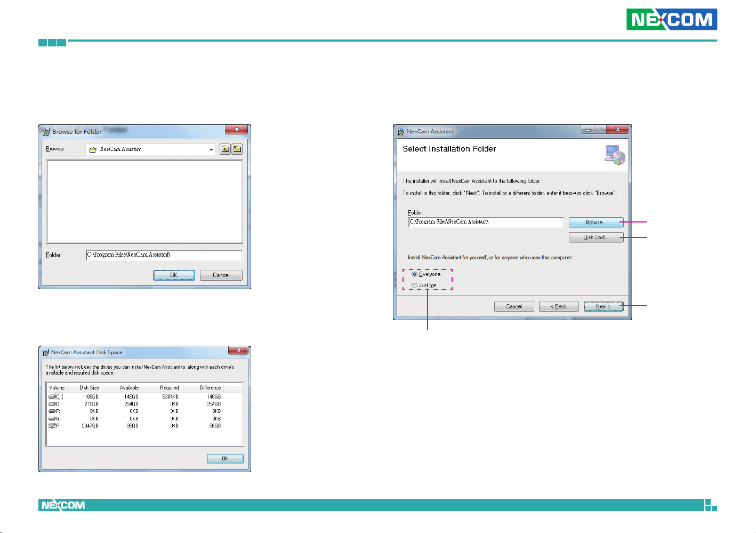
Task: Select the Everyone radio option
Action: point(426,274)
